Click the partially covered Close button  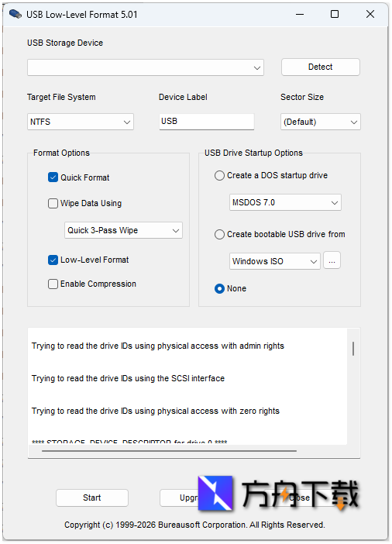(299, 498)
